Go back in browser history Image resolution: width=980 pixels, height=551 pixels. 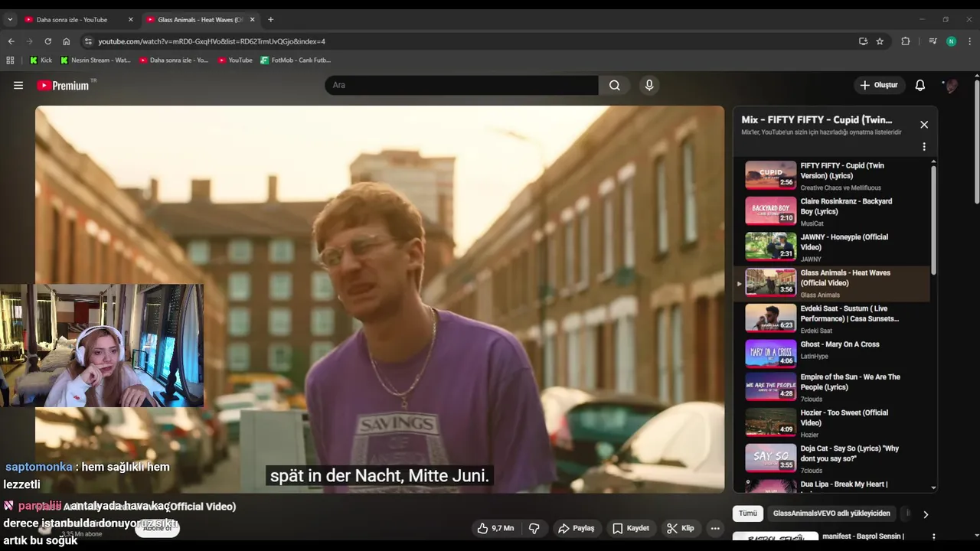tap(11, 41)
